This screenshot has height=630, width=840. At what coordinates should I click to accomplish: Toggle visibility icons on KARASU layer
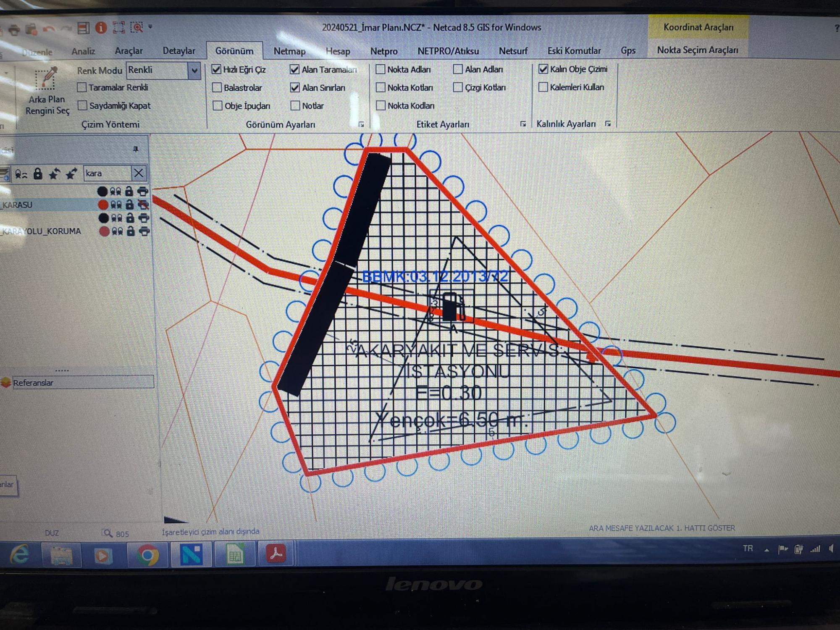[x=116, y=205]
